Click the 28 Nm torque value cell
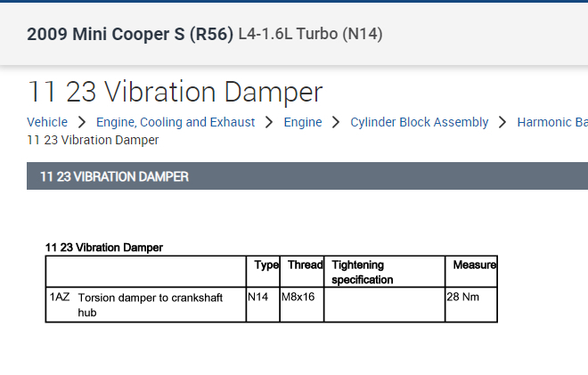The height and width of the screenshot is (375, 588). click(x=463, y=297)
